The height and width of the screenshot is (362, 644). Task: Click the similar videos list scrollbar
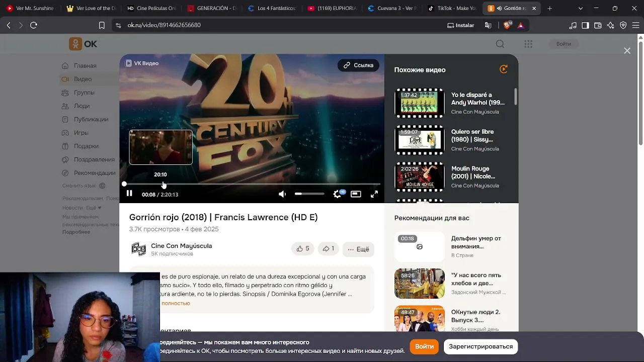pyautogui.click(x=515, y=97)
